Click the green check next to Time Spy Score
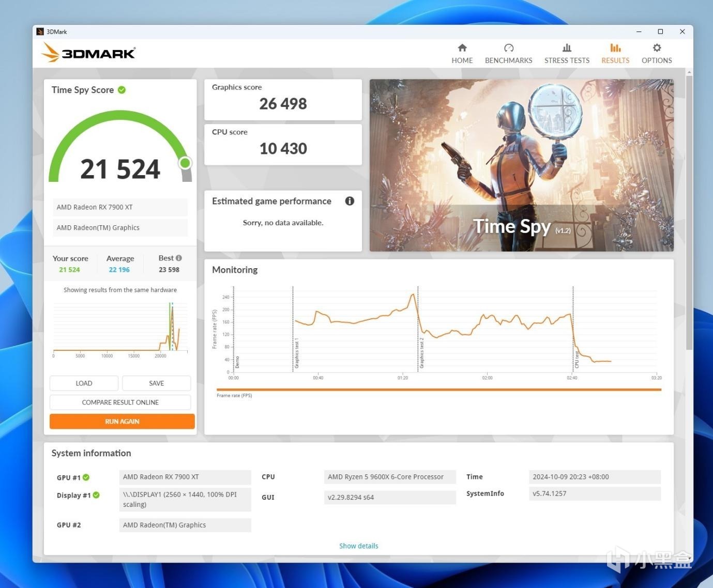713x588 pixels. click(122, 90)
